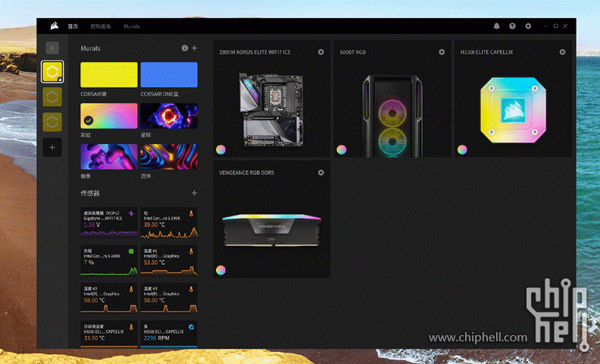Click rainbow lighting circle on H150i ELITE CAPELLIX card

pyautogui.click(x=462, y=150)
